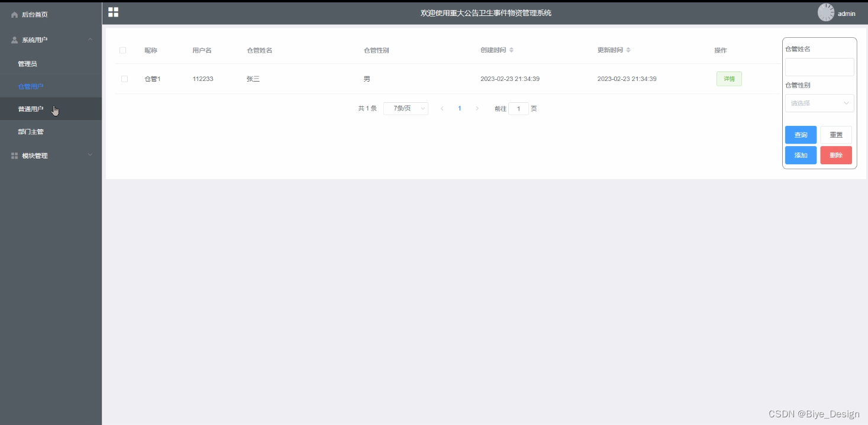Open the 仓管性别 请选择 dropdown
868x425 pixels.
coord(819,103)
